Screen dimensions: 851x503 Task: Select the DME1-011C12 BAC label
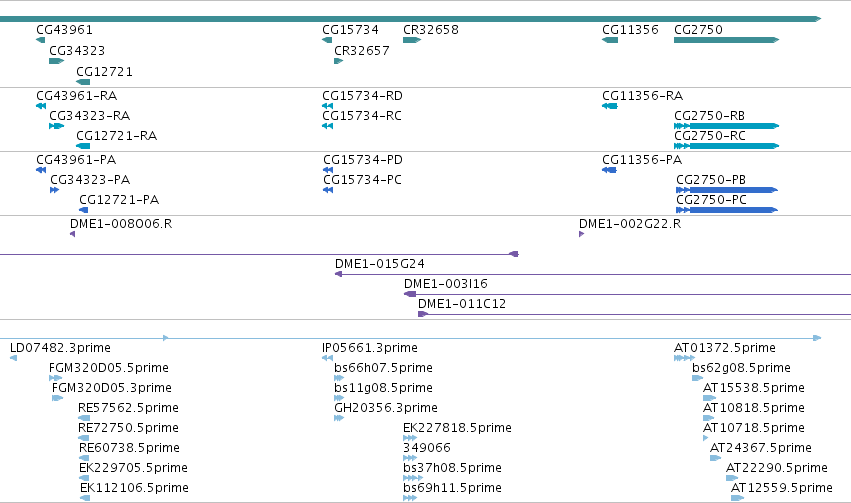click(x=462, y=304)
